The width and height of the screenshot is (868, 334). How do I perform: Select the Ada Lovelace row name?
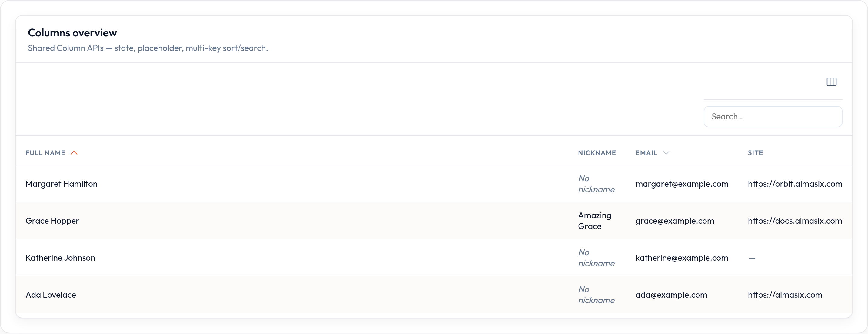(x=51, y=295)
